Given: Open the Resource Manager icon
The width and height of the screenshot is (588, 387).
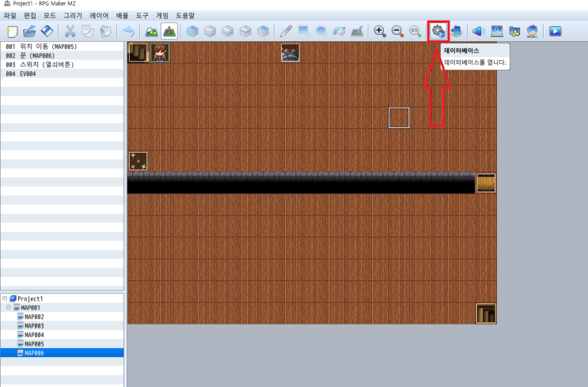Looking at the screenshot, I should pyautogui.click(x=514, y=31).
